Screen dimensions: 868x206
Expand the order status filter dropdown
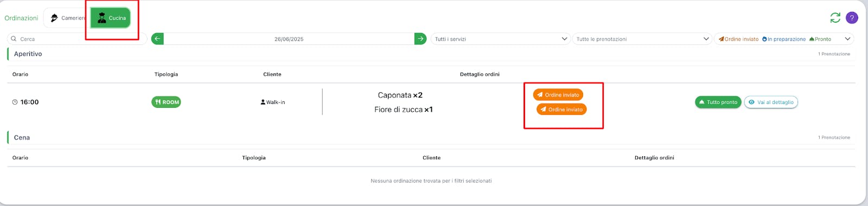[x=784, y=39]
